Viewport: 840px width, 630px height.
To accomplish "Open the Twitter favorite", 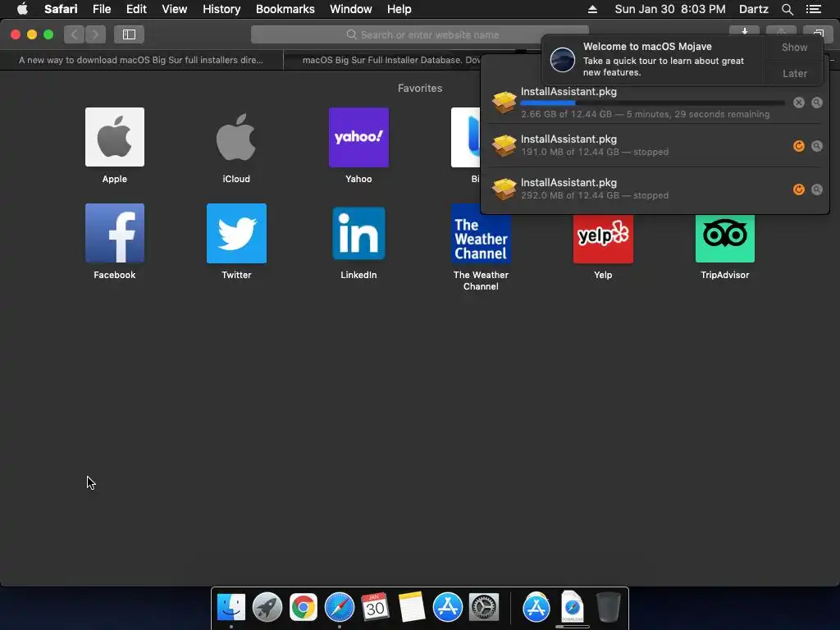I will tap(236, 233).
